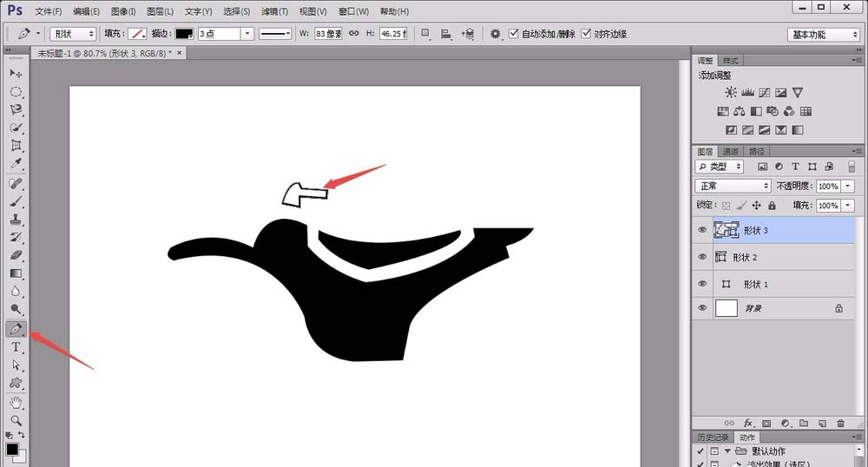Select the Pen tool in toolbar

coord(16,329)
